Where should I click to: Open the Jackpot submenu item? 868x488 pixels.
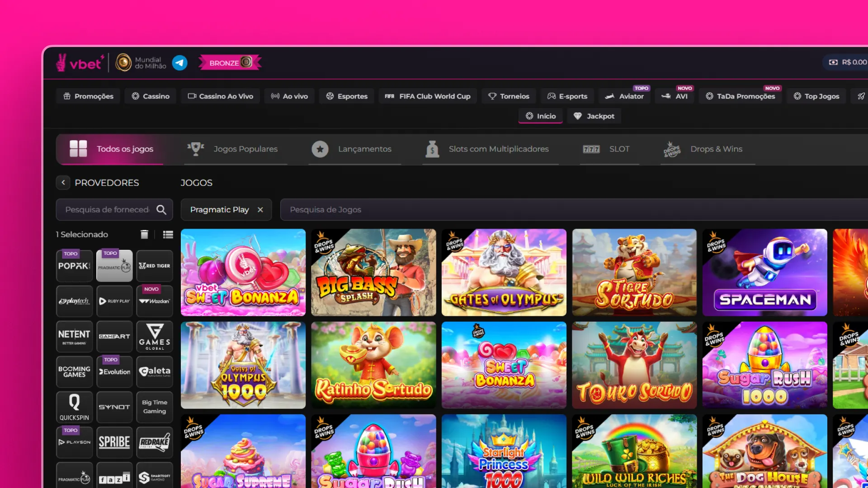point(594,116)
